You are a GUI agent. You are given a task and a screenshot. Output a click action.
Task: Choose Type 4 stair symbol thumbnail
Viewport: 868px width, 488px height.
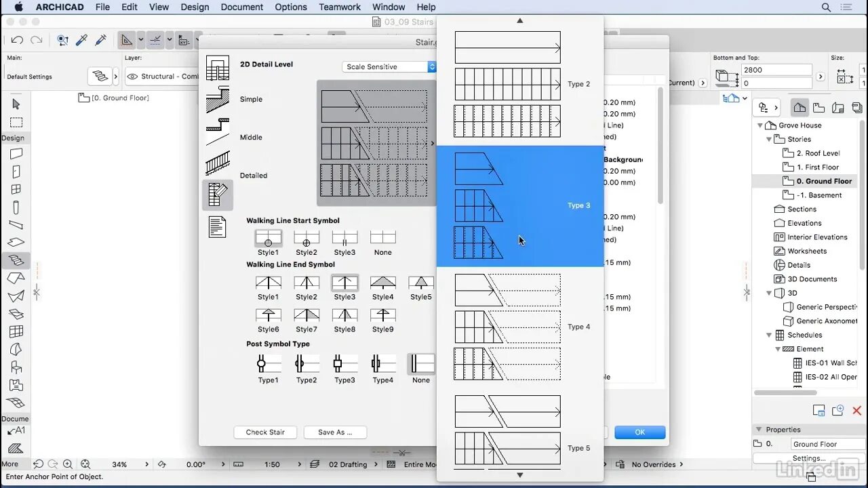(519, 327)
